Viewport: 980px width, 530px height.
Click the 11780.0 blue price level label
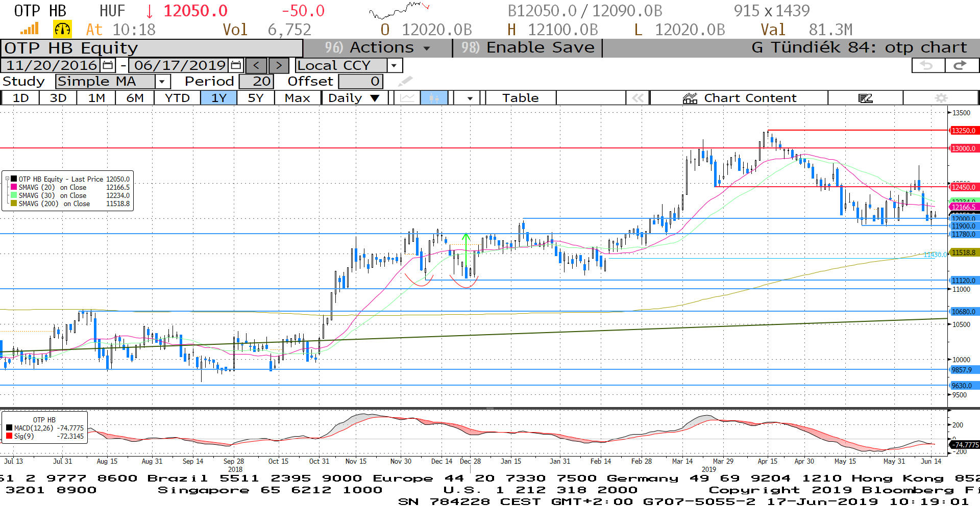point(964,234)
